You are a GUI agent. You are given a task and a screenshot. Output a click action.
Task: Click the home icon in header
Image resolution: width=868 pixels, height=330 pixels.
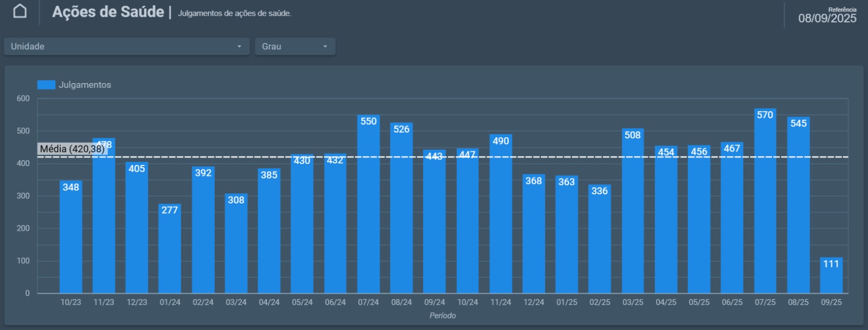tap(20, 11)
